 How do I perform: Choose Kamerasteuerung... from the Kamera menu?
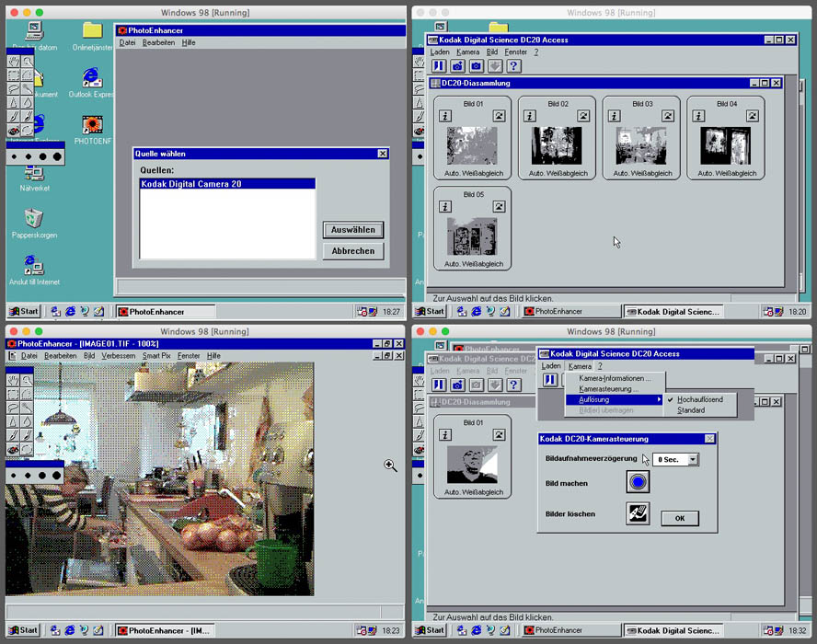coord(608,389)
